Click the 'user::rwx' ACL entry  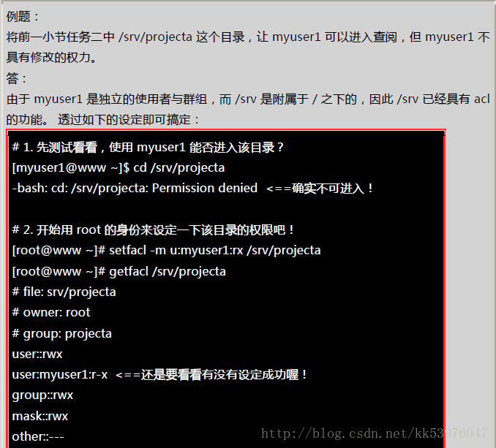point(37,354)
